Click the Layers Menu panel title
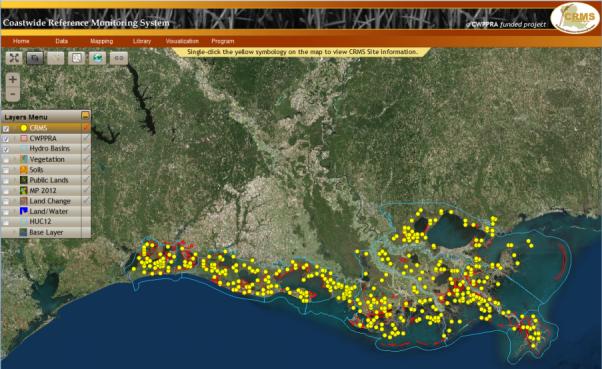 coord(26,117)
